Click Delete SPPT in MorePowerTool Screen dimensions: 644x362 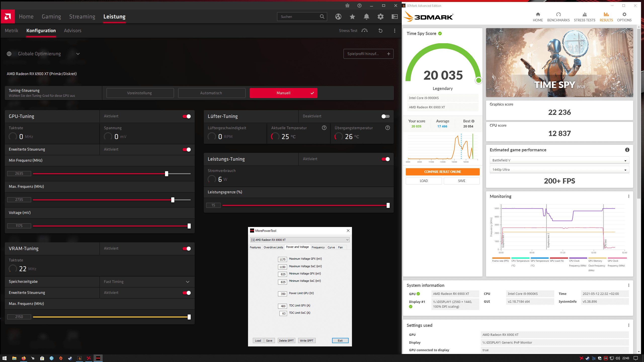click(x=286, y=341)
